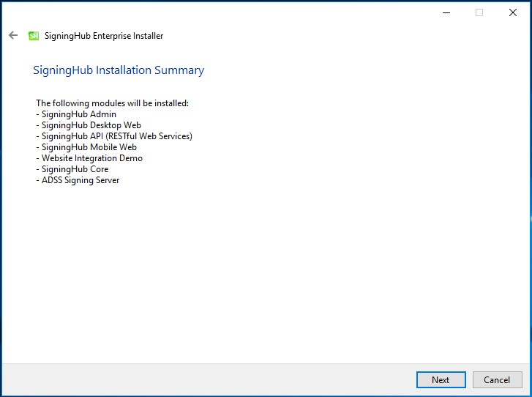The height and width of the screenshot is (397, 532).
Task: Click the disabled maximize window icon
Action: point(479,13)
